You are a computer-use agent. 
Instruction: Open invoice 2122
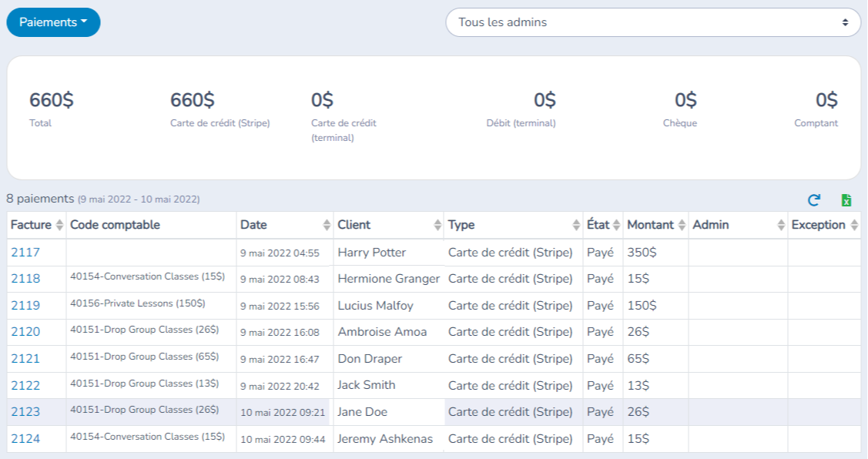pyautogui.click(x=25, y=385)
